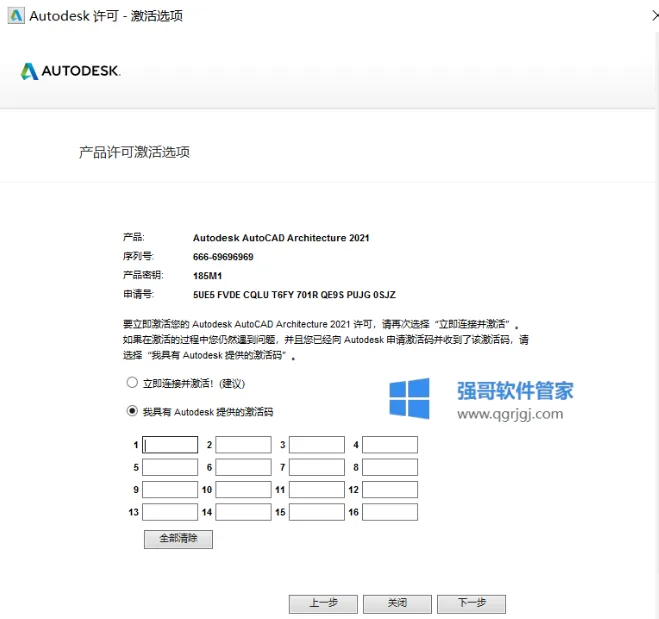This screenshot has width=659, height=619.
Task: Click activation code field 3
Action: (x=317, y=445)
